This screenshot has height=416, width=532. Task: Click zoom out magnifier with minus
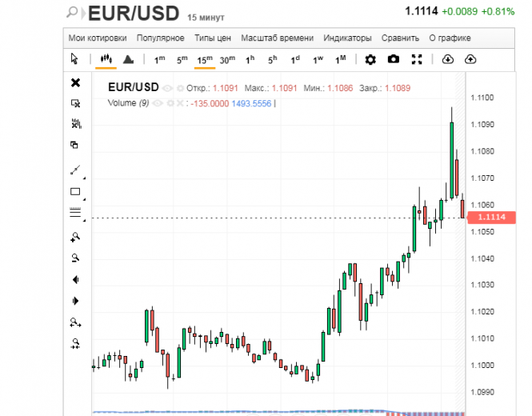75,258
